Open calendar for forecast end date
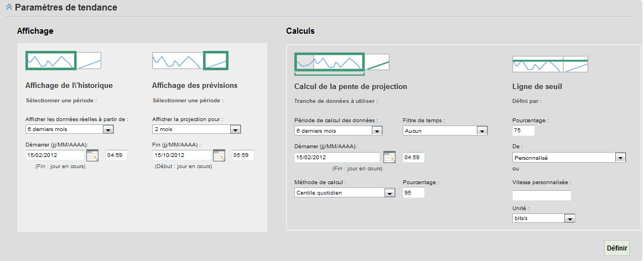 [219, 155]
